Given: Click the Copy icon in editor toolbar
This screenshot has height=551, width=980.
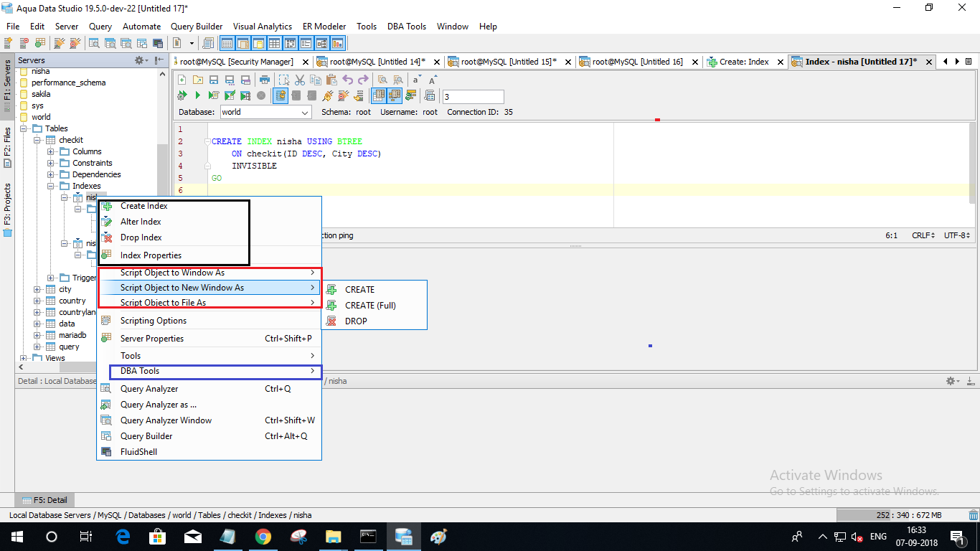Looking at the screenshot, I should (x=316, y=80).
